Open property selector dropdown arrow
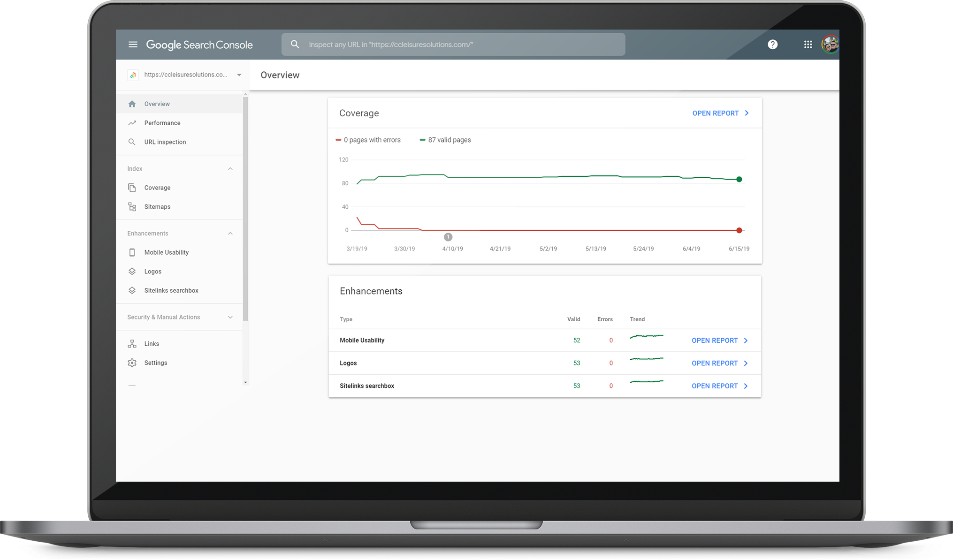 (x=239, y=75)
